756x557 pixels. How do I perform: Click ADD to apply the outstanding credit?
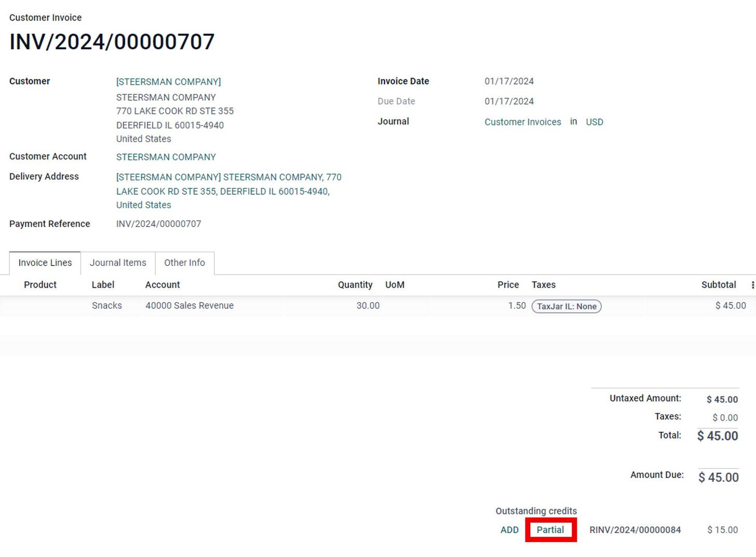point(509,529)
